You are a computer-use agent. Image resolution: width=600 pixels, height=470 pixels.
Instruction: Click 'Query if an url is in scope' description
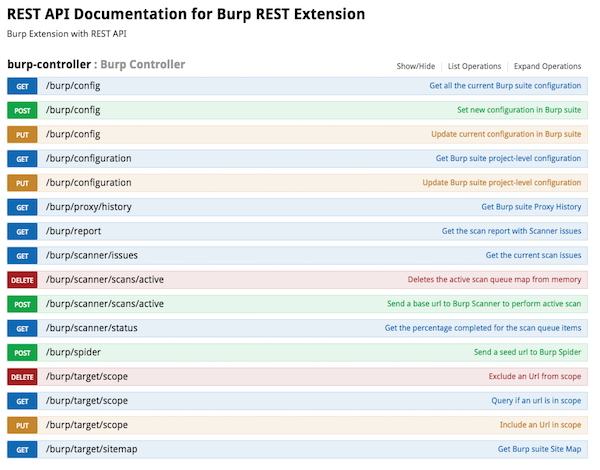[536, 401]
